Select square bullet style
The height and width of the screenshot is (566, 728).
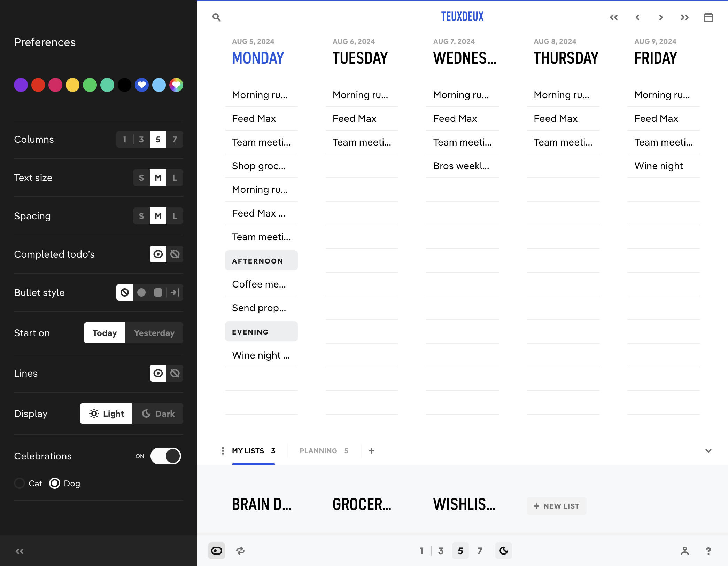pos(158,292)
